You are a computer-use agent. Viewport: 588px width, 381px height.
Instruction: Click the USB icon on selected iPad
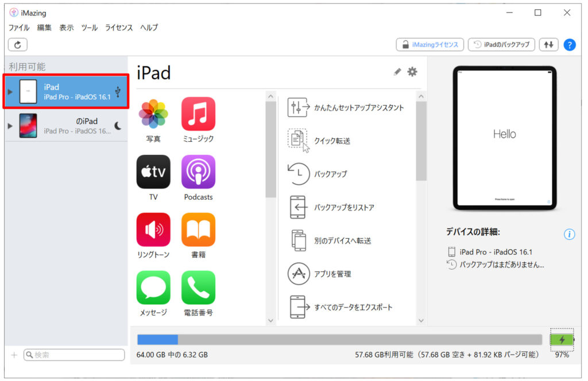click(118, 91)
